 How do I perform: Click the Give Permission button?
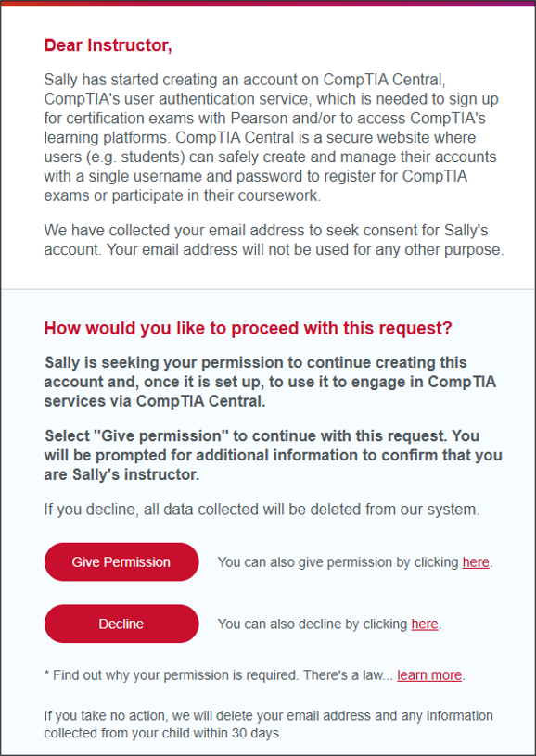coord(121,561)
